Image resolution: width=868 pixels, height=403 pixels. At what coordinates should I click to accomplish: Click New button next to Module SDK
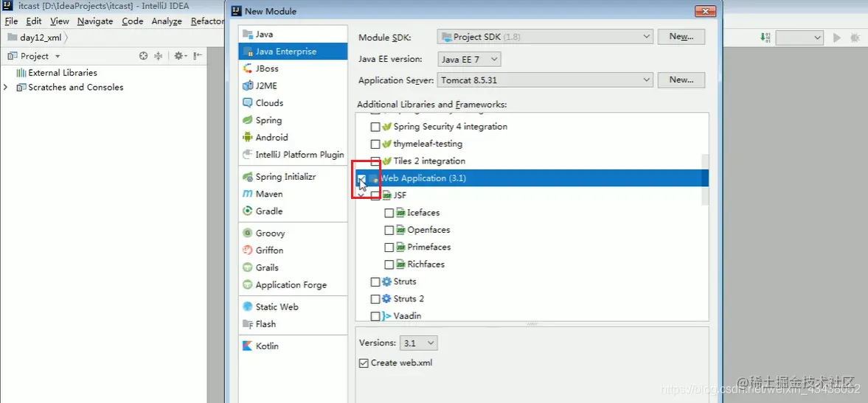pyautogui.click(x=681, y=37)
